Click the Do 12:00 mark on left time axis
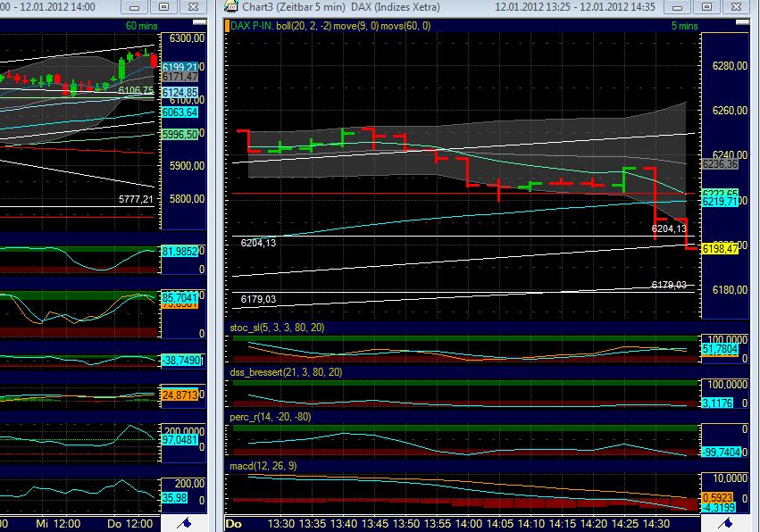 coord(129,524)
